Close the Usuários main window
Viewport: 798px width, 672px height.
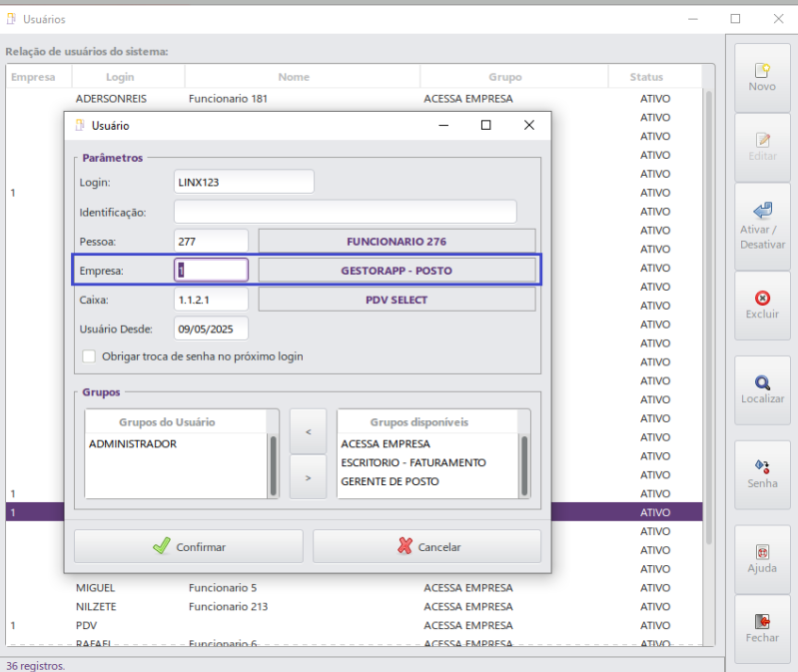pyautogui.click(x=778, y=19)
